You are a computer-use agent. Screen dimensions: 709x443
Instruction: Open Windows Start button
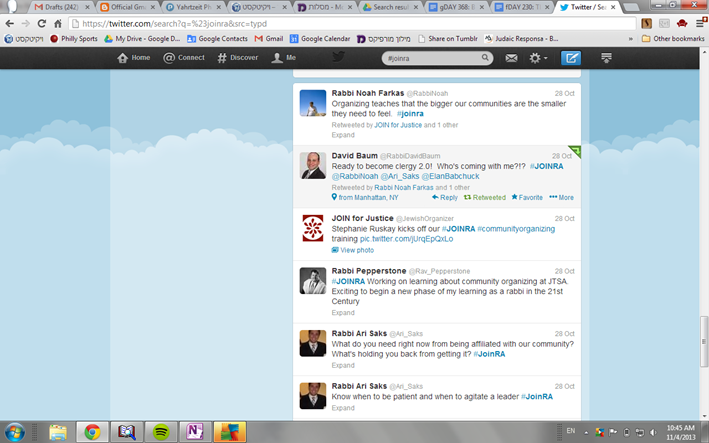15,432
